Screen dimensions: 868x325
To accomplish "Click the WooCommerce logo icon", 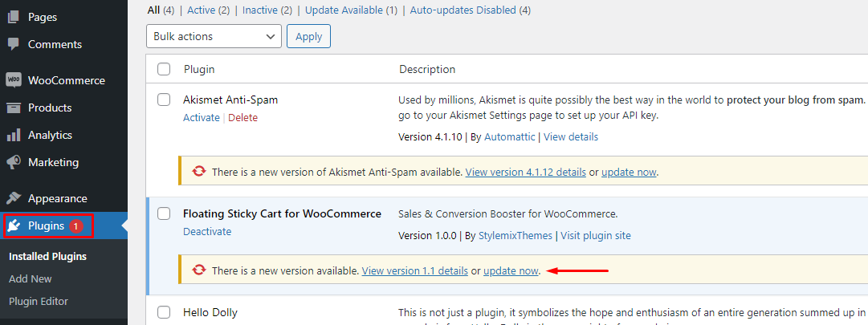I will 14,80.
